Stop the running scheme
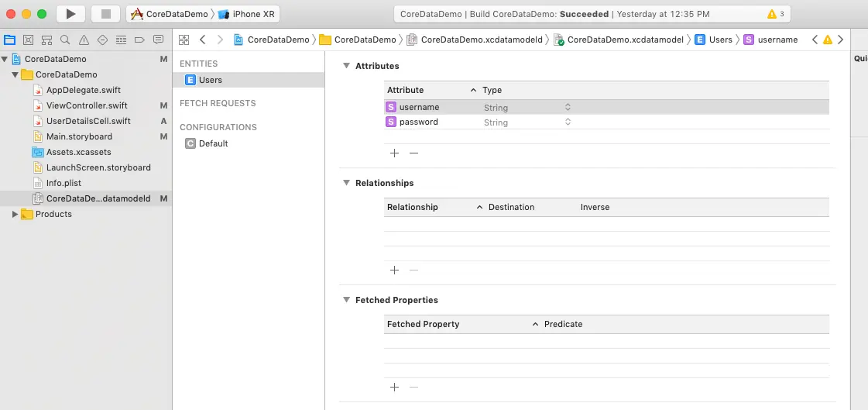 (x=106, y=14)
